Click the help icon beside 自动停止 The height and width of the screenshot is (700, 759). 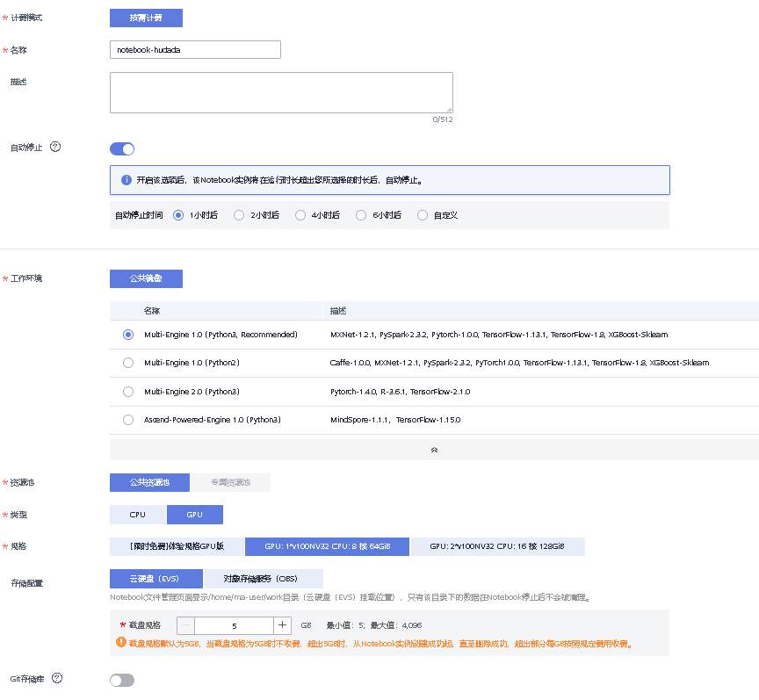point(55,147)
